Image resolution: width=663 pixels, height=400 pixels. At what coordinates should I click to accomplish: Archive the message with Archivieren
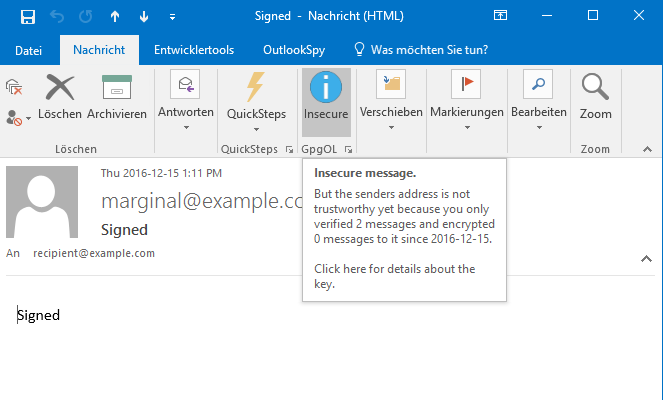pos(117,97)
